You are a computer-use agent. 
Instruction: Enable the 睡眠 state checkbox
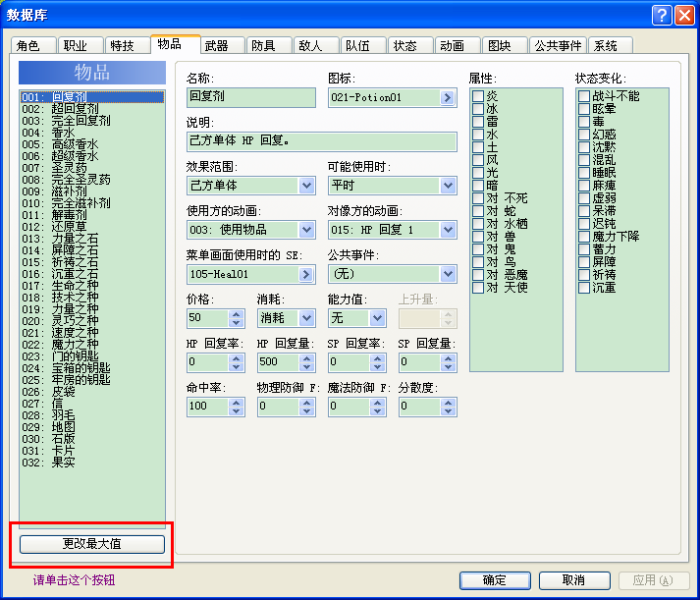[x=584, y=172]
